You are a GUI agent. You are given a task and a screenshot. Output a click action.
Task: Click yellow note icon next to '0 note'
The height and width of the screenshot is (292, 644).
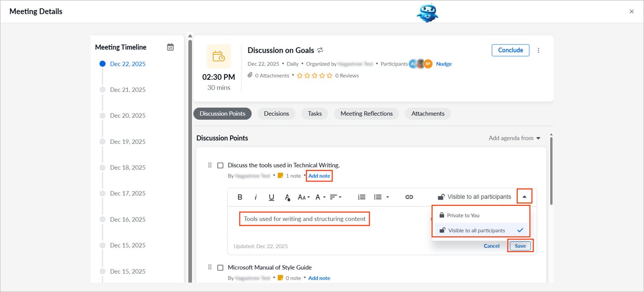point(281,278)
